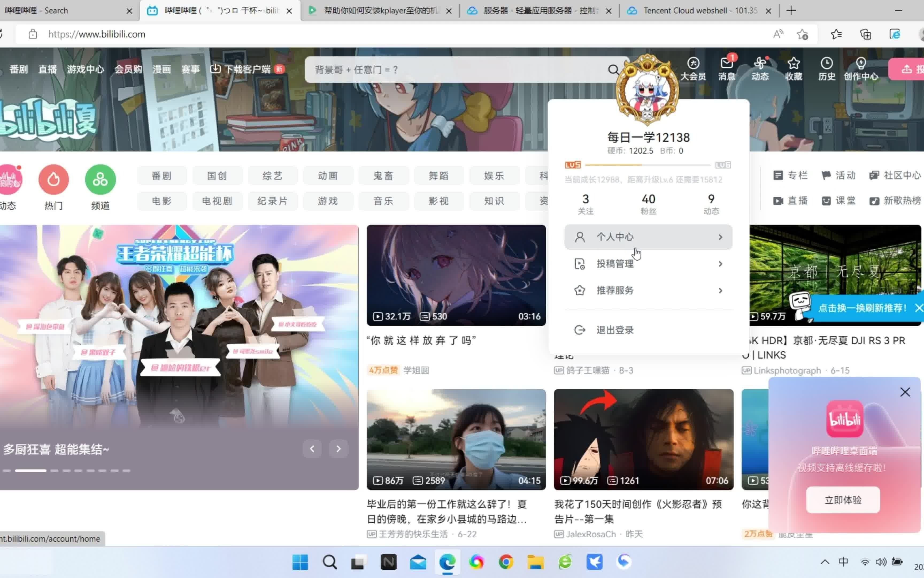Click the 3 关注 following count
The width and height of the screenshot is (924, 578).
tap(585, 204)
